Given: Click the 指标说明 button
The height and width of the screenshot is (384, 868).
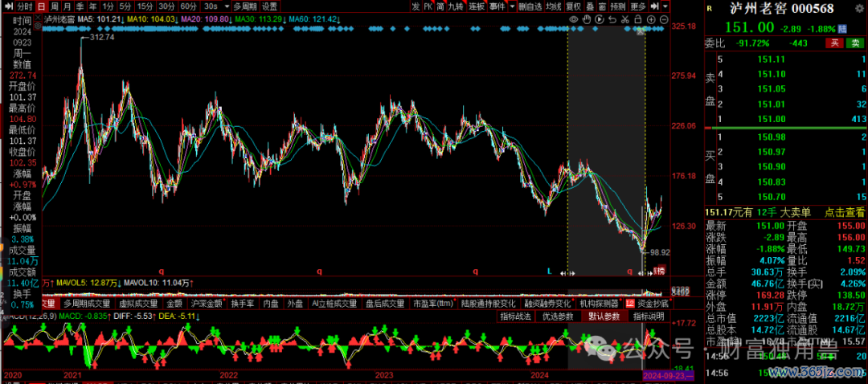Looking at the screenshot, I should pos(649,317).
